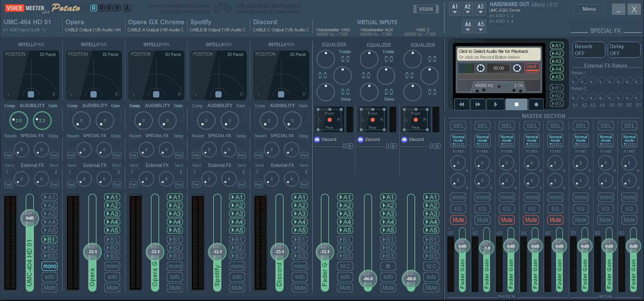Viewport: 644px width, 301px height.
Task: Open the Discord app icon under Voicemeeter VAIO
Action: point(317,139)
